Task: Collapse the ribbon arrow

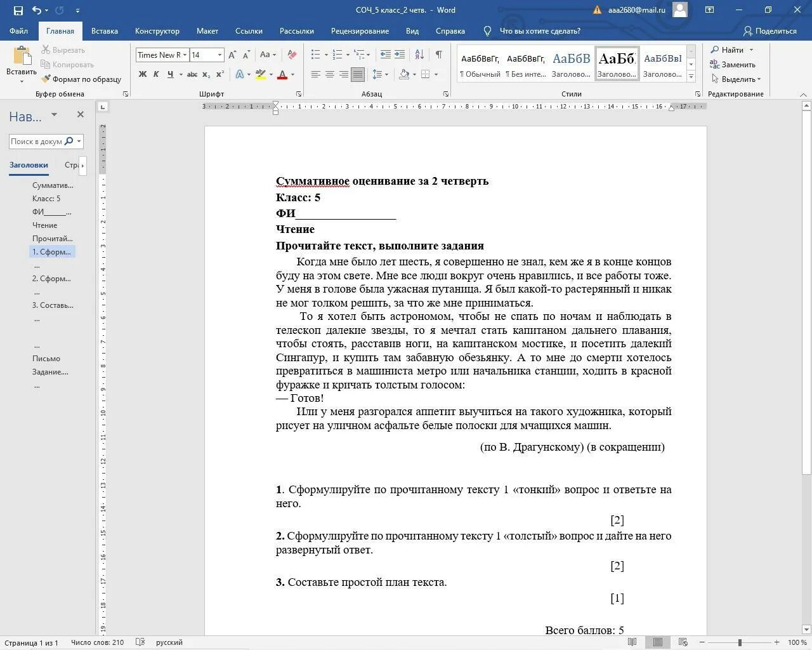Action: pos(803,94)
